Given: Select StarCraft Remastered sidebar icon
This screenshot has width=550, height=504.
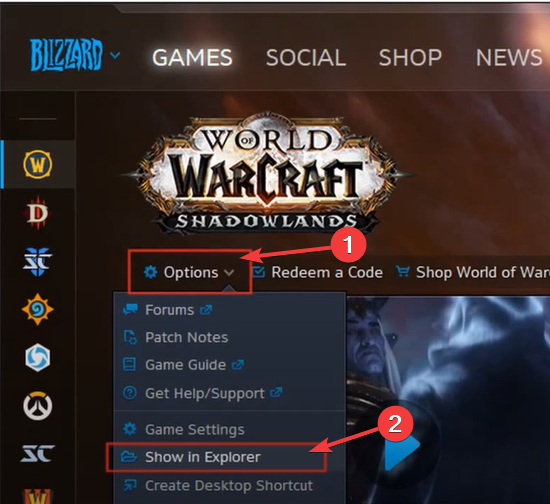Looking at the screenshot, I should click(38, 453).
